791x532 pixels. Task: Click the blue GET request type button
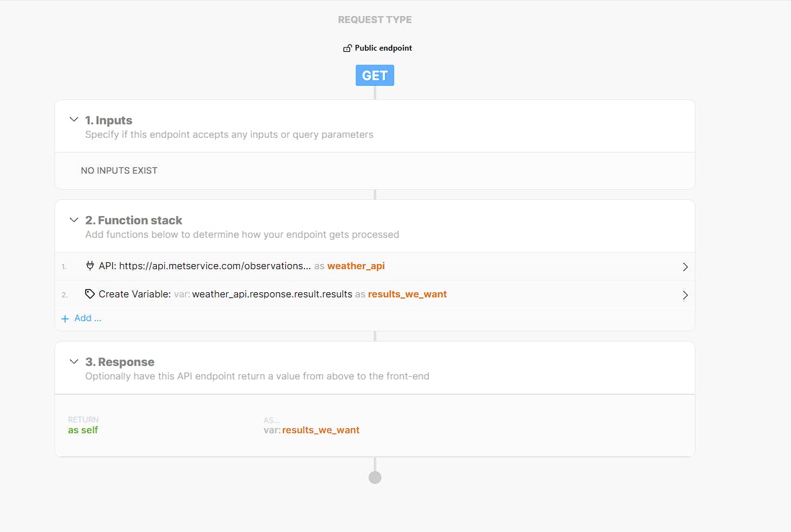click(x=375, y=76)
